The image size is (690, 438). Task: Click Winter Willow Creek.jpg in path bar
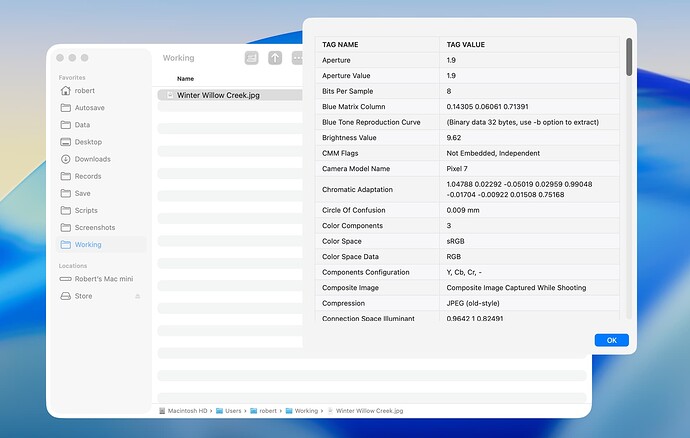(365, 411)
